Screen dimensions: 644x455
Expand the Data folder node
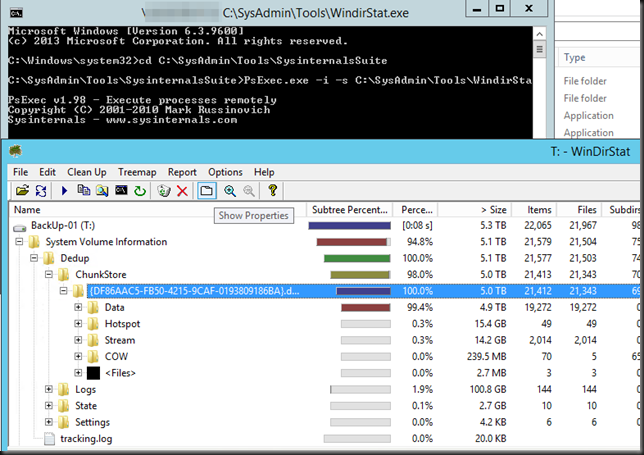[x=78, y=307]
